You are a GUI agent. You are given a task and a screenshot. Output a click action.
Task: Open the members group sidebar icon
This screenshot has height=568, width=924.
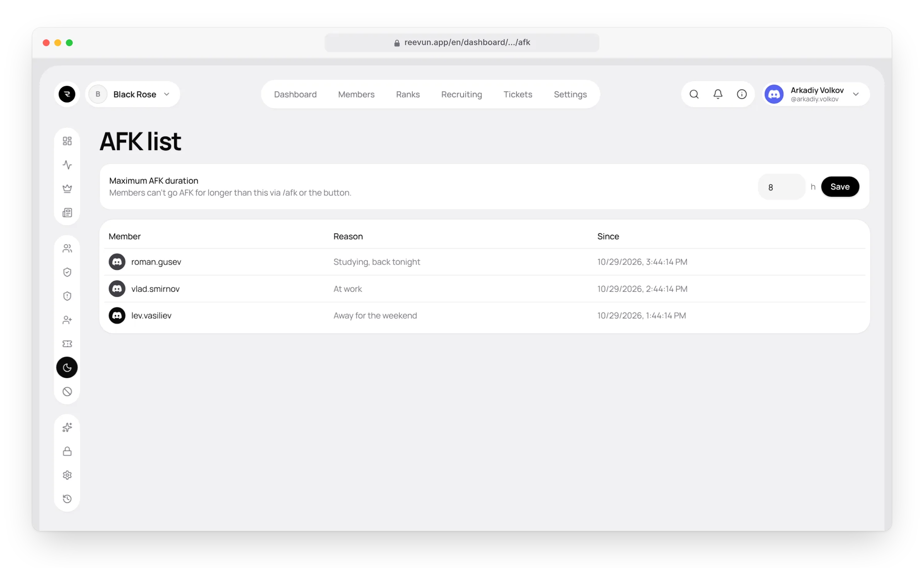[x=67, y=248]
